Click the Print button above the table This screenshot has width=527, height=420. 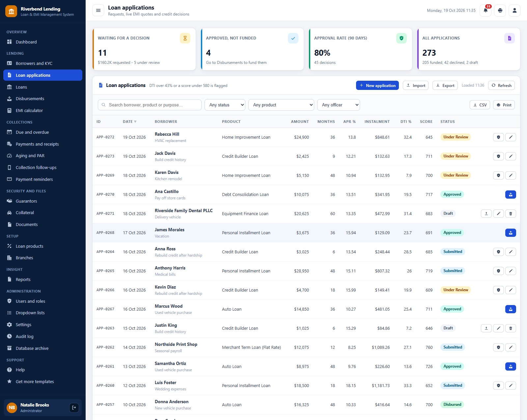tap(504, 105)
